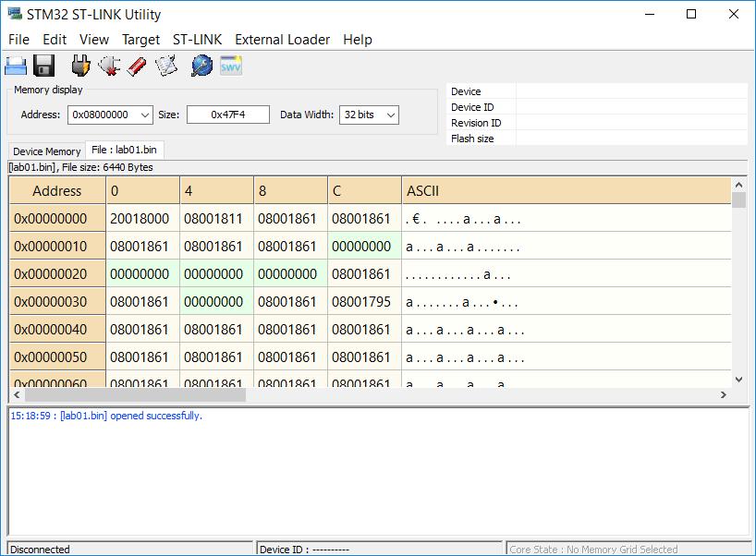Click address row 0x00000020
Screen dimensions: 756x556
tap(57, 274)
